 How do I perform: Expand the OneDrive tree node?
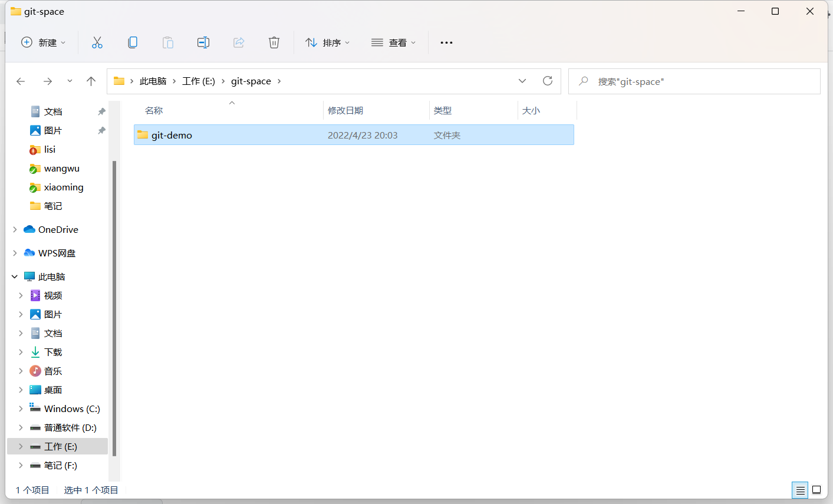click(x=15, y=229)
